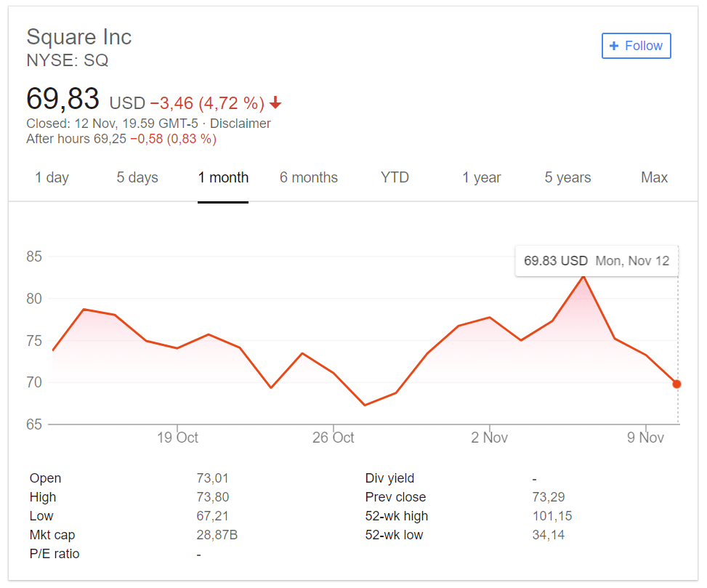The width and height of the screenshot is (707, 588).
Task: Select the Max range tab
Action: [654, 177]
